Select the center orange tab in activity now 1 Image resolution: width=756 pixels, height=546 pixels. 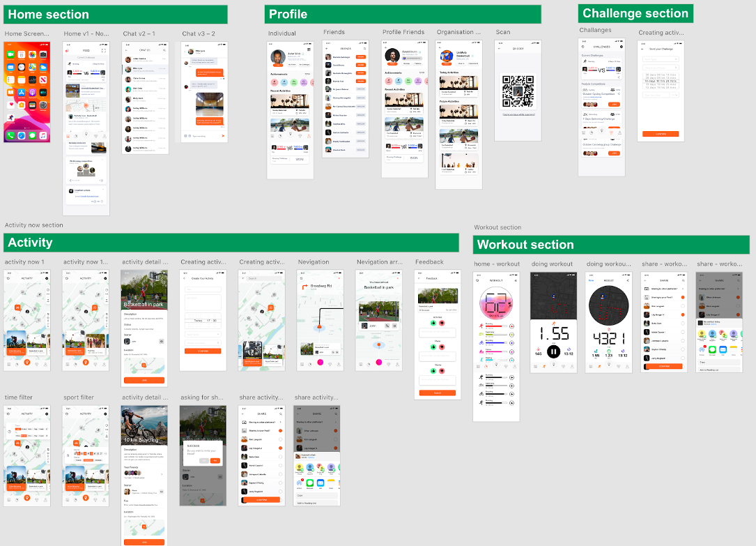click(x=27, y=362)
